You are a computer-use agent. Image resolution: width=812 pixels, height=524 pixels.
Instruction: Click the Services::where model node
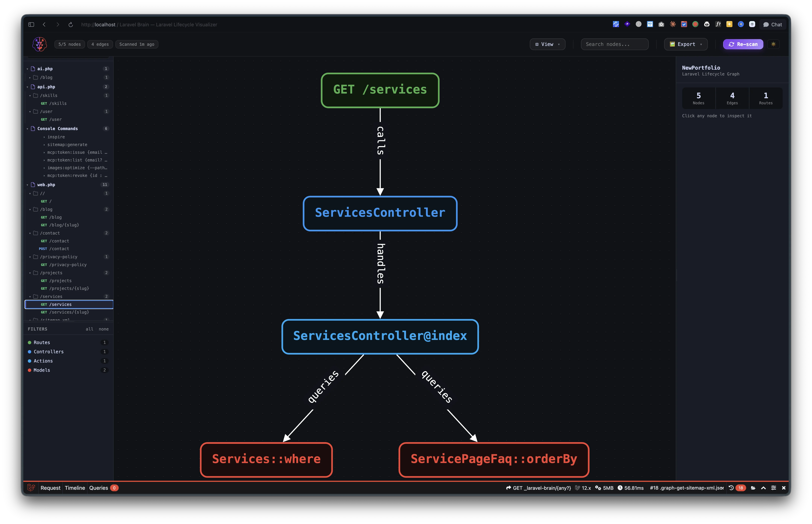[x=266, y=460]
